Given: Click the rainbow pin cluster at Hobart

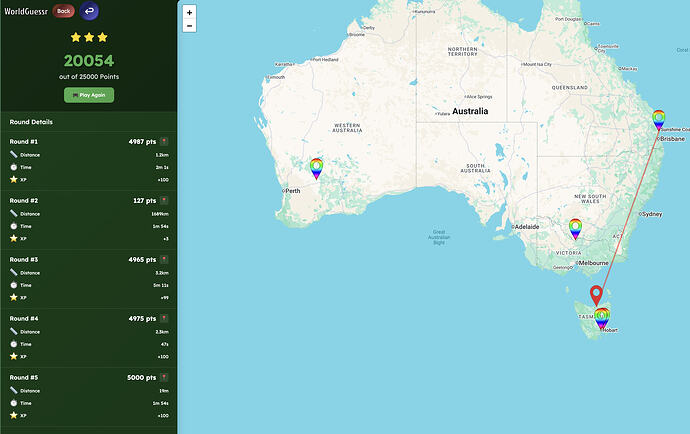Looking at the screenshot, I should click(602, 318).
